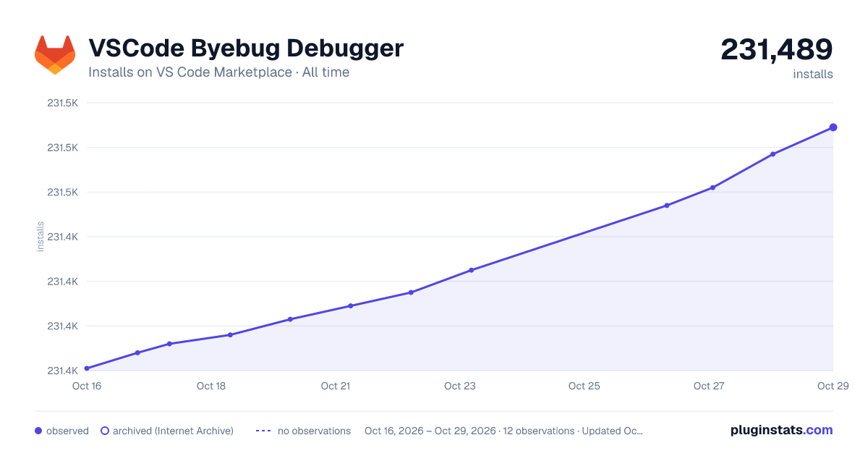Click the 'observed' legend label
Screen dimensions: 868x456
point(67,431)
